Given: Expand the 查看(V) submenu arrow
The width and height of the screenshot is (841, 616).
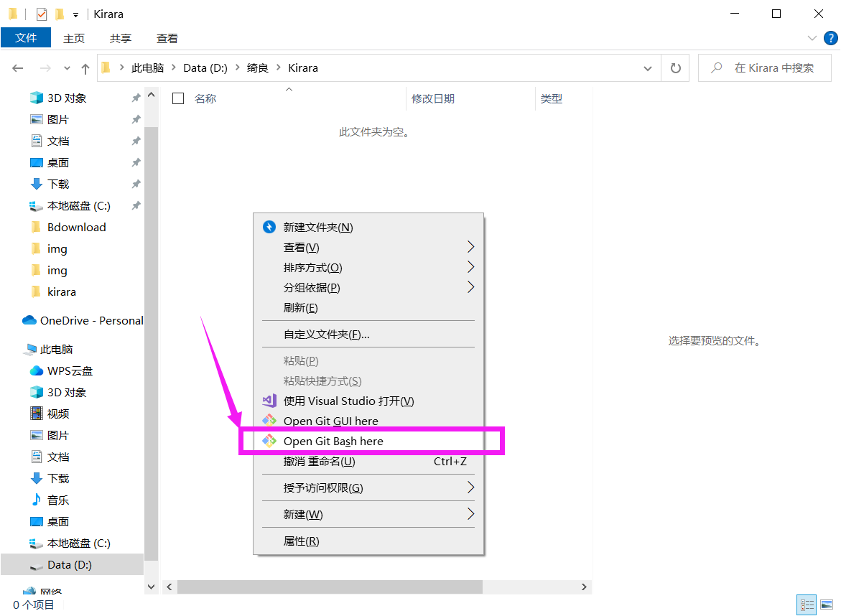Looking at the screenshot, I should 470,246.
